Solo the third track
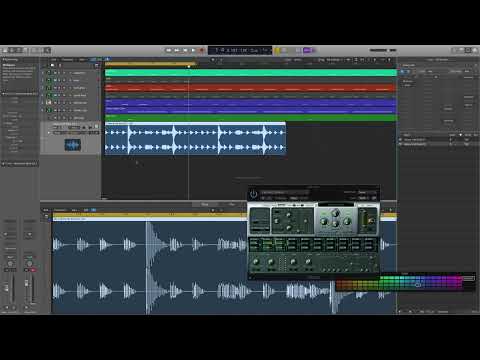Image resolution: width=480 pixels, height=360 pixels. [60, 88]
